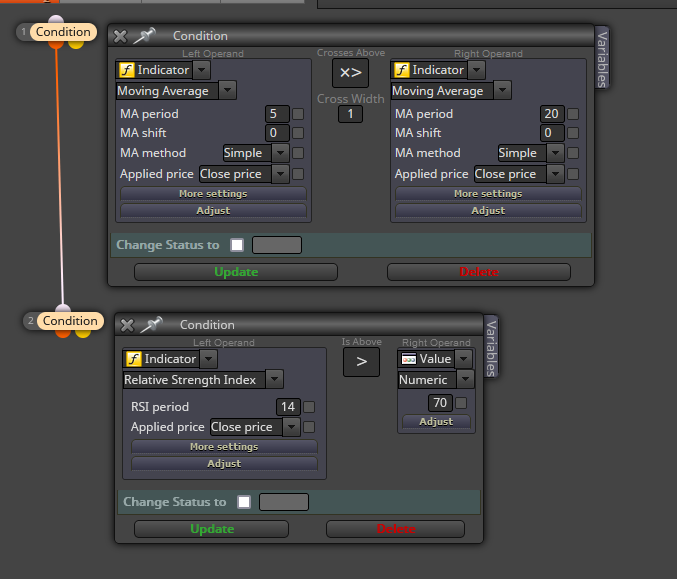Click Update in the first Condition panel
The image size is (677, 579).
pyautogui.click(x=236, y=272)
